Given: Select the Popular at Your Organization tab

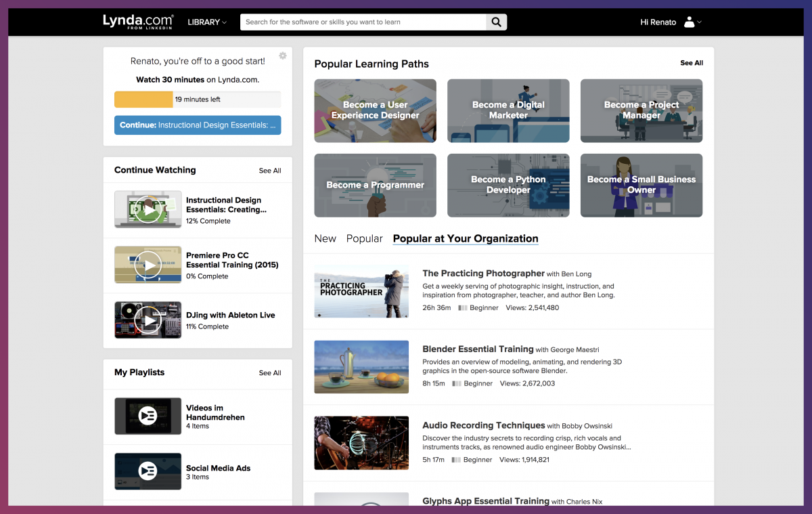Looking at the screenshot, I should [466, 238].
